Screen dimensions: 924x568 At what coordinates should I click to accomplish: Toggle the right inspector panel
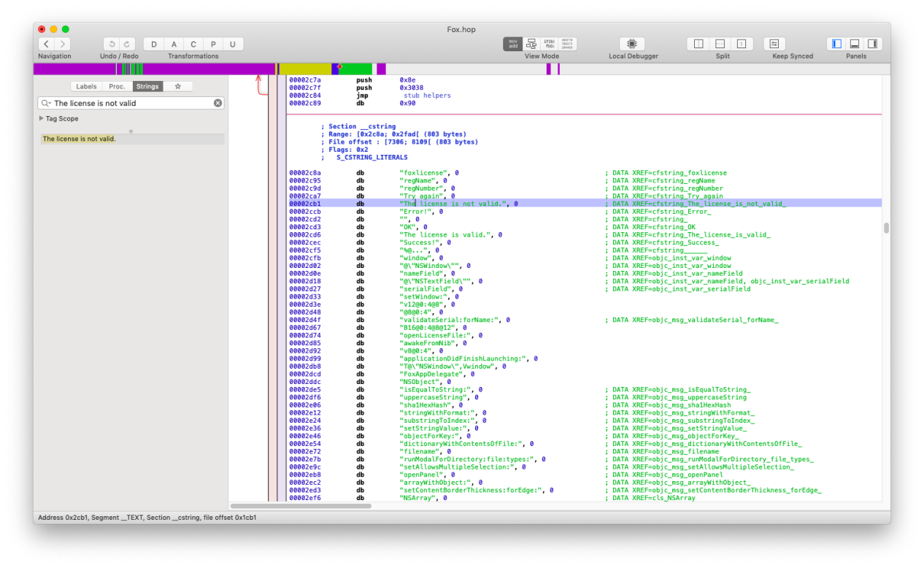(x=872, y=45)
